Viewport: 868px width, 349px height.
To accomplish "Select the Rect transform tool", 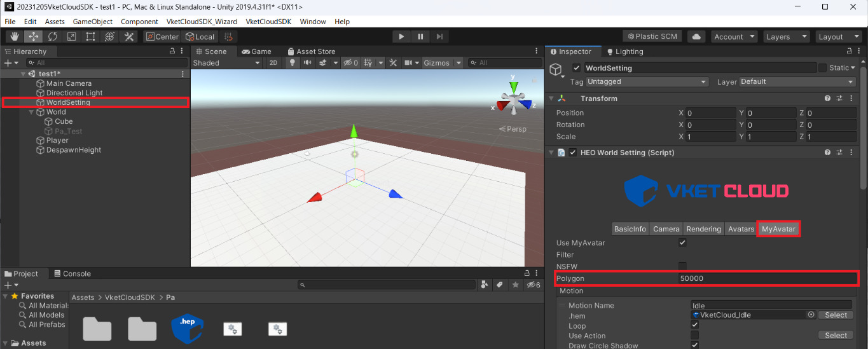I will (x=90, y=37).
